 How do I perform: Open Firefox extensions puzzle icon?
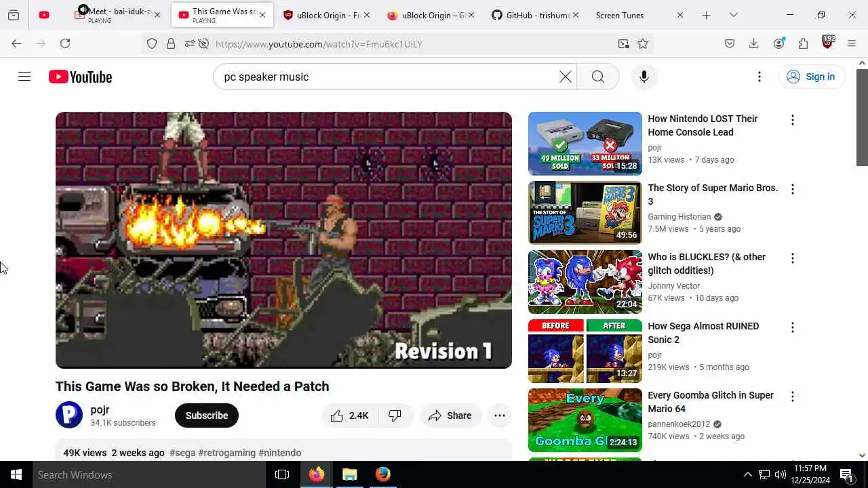tap(803, 43)
